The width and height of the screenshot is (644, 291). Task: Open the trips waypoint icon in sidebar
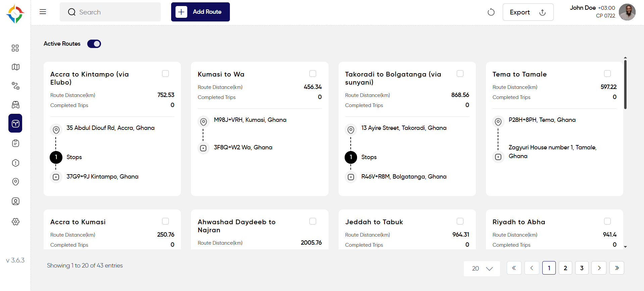pyautogui.click(x=15, y=86)
